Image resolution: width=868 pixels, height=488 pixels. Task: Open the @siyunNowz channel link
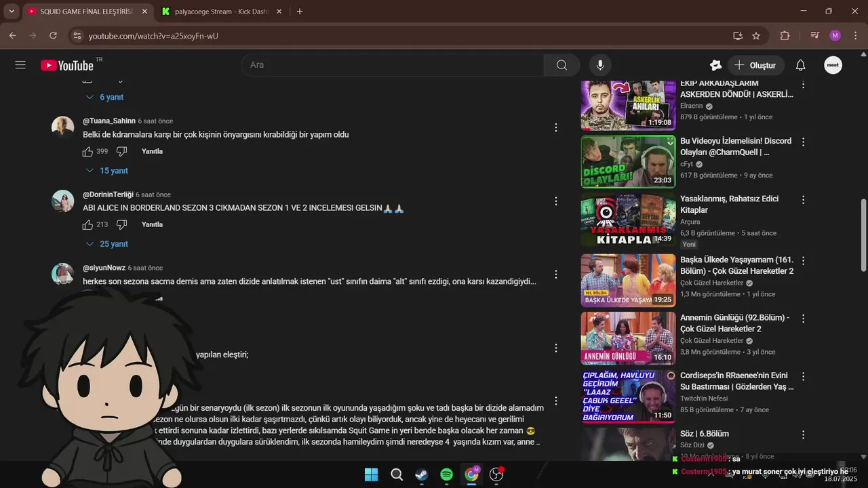(x=104, y=268)
